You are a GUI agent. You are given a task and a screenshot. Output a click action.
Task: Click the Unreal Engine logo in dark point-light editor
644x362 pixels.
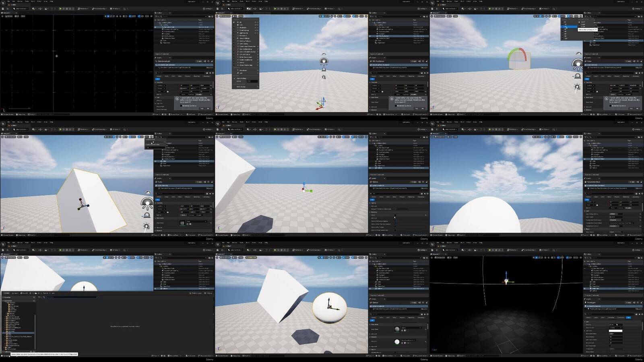[433, 244]
